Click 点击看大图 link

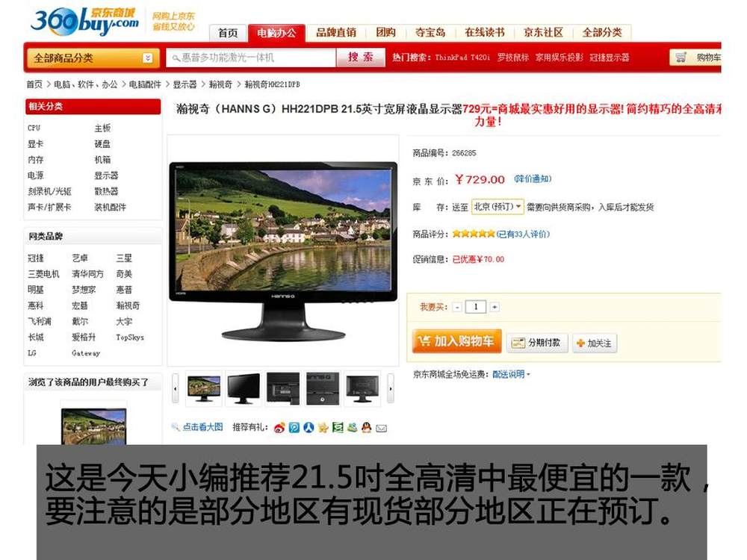coord(203,426)
